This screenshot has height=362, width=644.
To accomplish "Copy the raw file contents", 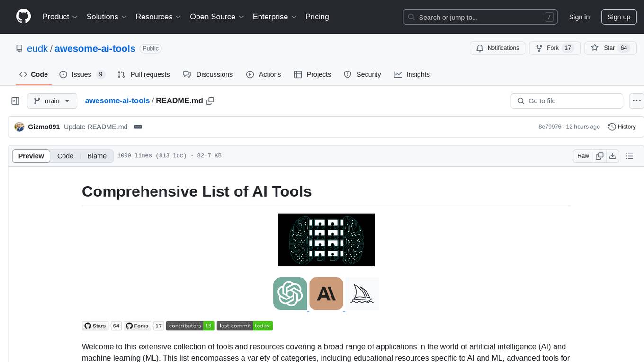I will pyautogui.click(x=600, y=156).
